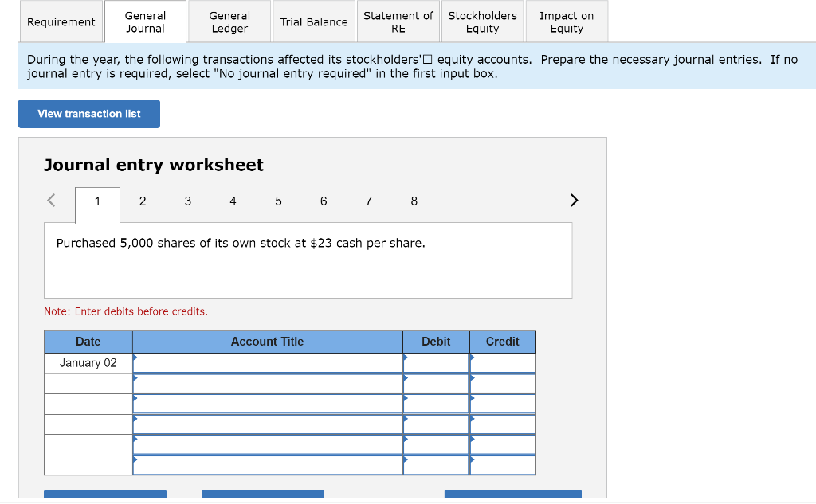Select journal entry worksheet tab 6
This screenshot has width=816, height=504.
[324, 201]
